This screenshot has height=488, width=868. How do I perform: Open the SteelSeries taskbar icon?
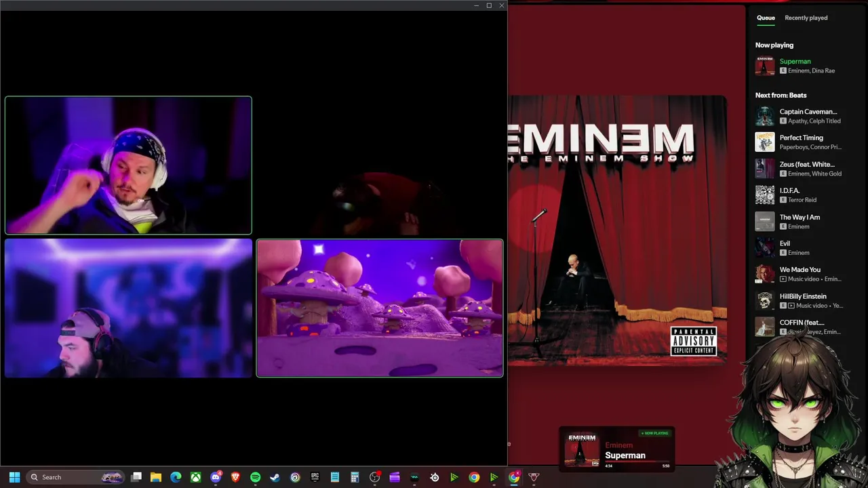434,477
